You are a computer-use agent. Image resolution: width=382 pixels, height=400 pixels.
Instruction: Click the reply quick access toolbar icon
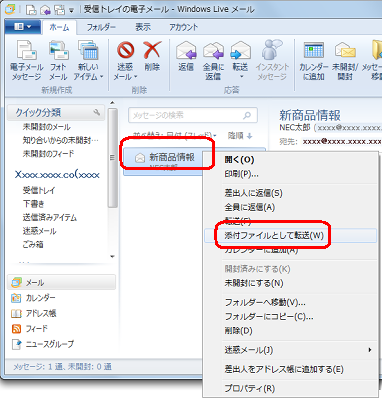45,10
